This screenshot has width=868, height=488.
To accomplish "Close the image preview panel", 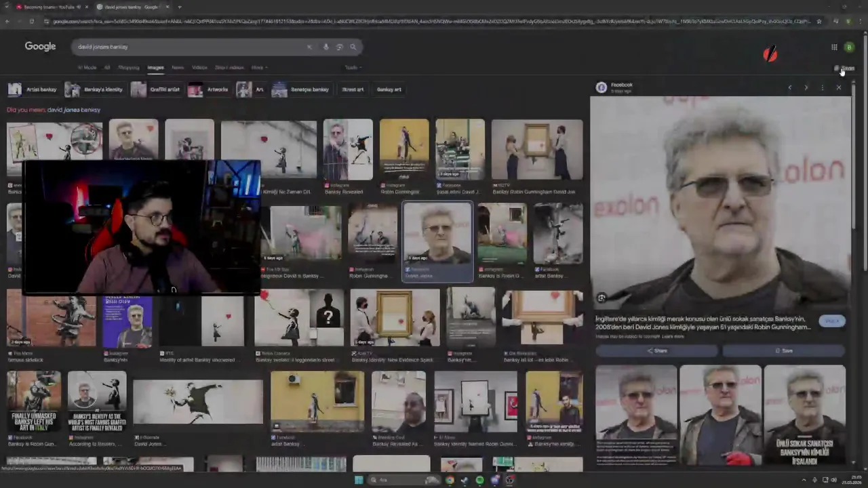I will tap(839, 87).
